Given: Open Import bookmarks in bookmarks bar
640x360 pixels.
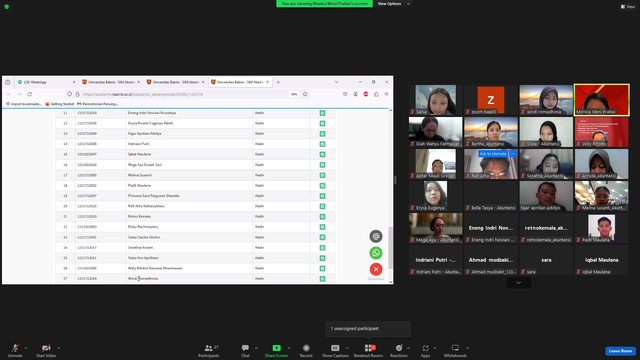Looking at the screenshot, I should [x=24, y=104].
